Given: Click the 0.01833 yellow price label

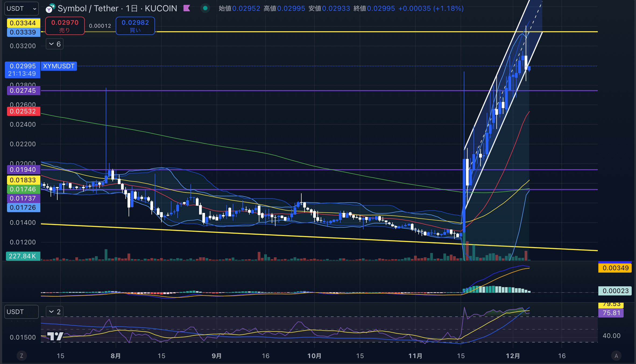Looking at the screenshot, I should (23, 180).
